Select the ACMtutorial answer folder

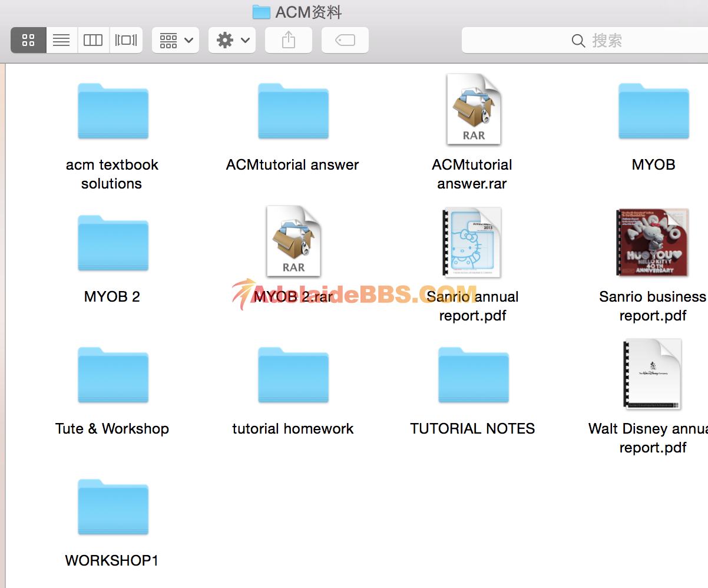point(293,111)
